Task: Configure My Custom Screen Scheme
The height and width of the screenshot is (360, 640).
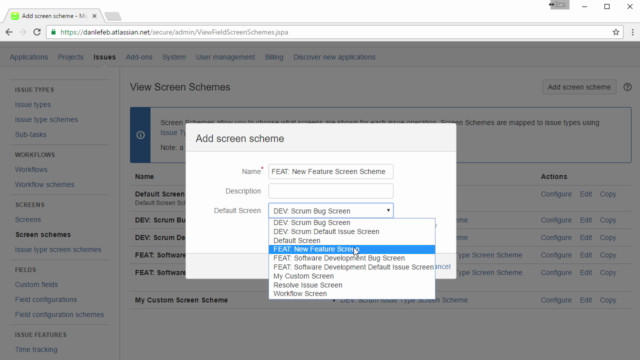Action: [556, 300]
